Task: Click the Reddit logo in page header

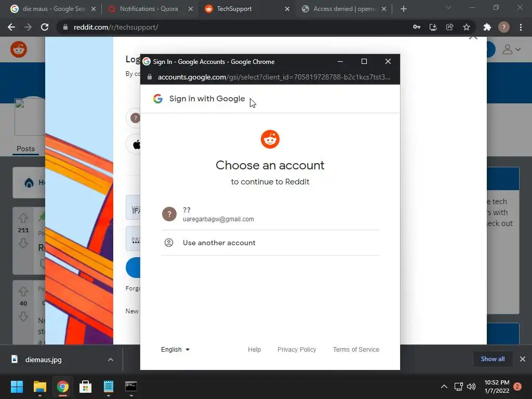Action: (x=19, y=49)
